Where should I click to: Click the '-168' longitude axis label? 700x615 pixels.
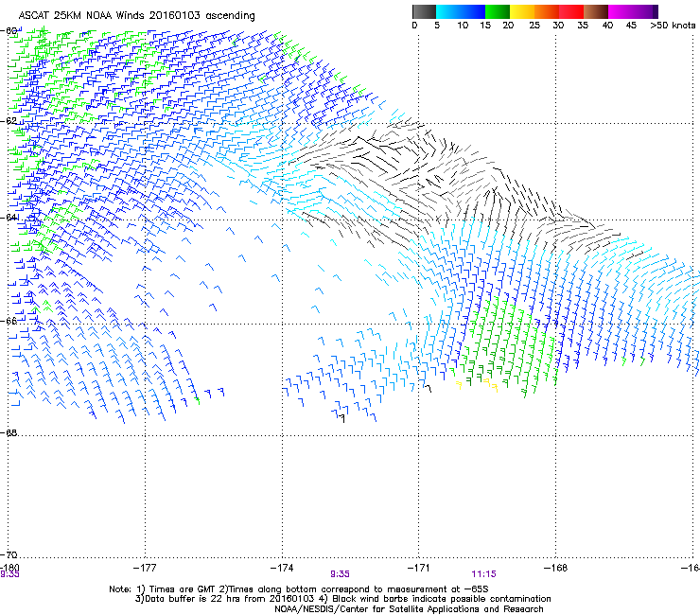pos(556,568)
